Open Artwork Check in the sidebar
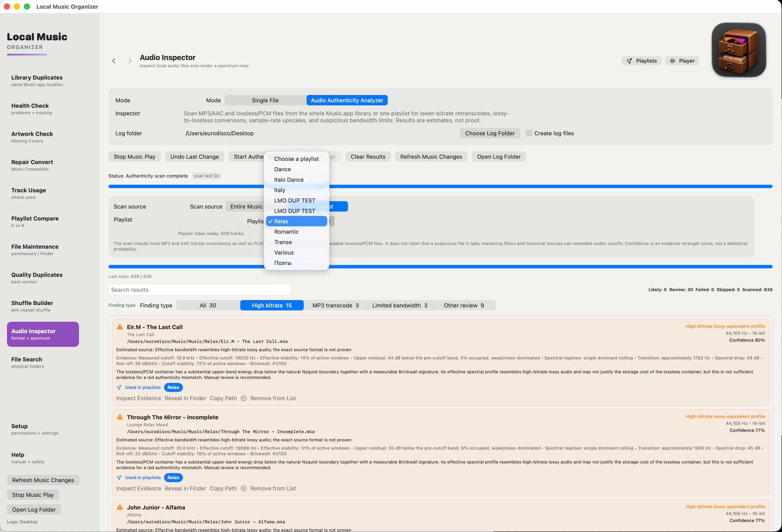The width and height of the screenshot is (782, 532). (43, 137)
